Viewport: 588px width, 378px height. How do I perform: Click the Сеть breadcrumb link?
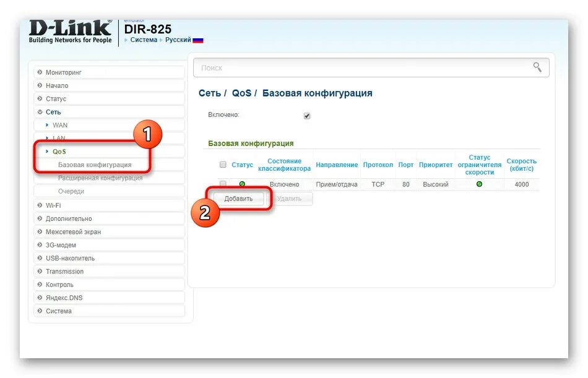210,93
